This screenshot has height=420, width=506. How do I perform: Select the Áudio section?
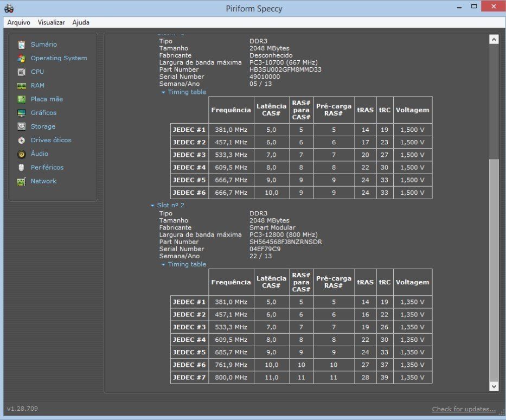click(x=40, y=154)
